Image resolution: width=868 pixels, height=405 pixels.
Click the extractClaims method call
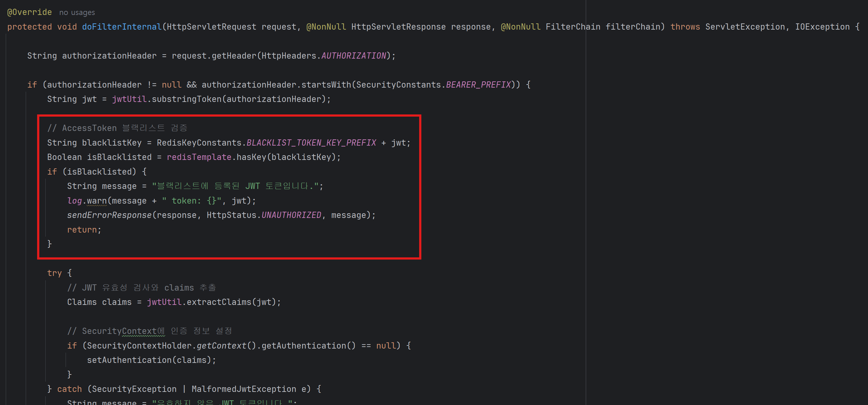pyautogui.click(x=219, y=302)
